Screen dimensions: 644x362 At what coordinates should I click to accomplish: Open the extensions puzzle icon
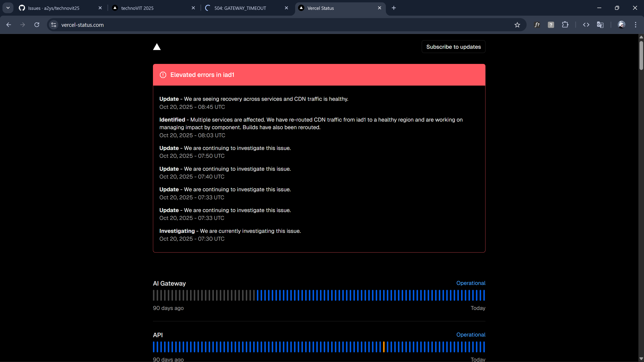565,25
